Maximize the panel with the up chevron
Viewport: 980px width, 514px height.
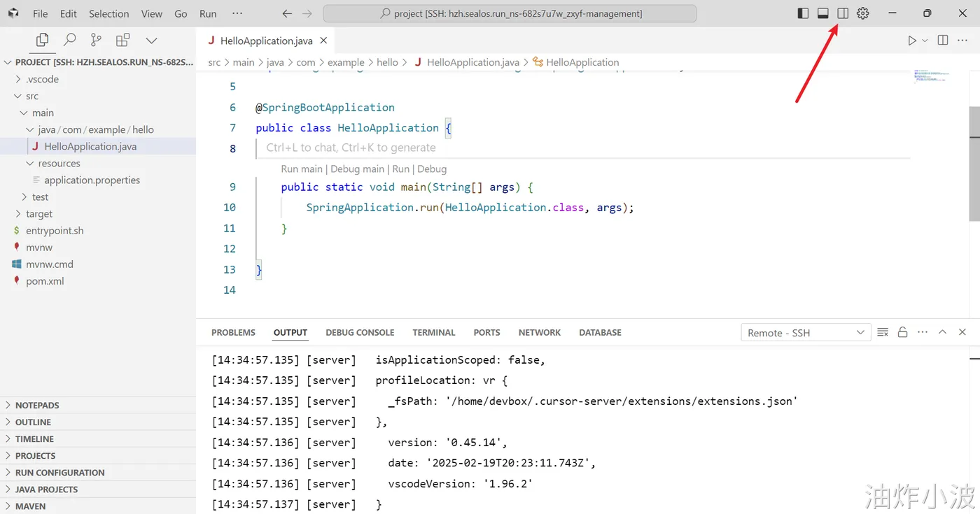[942, 332]
